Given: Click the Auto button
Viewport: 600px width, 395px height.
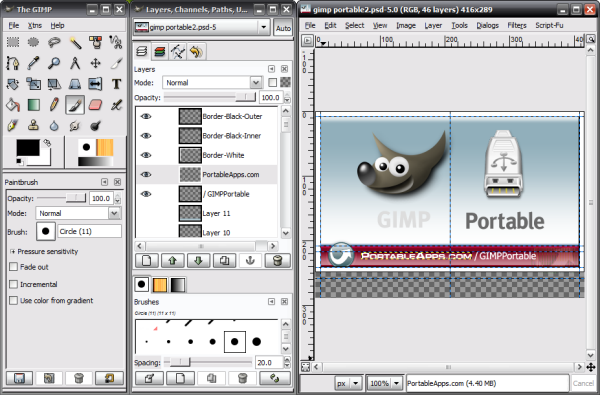Looking at the screenshot, I should (x=283, y=28).
